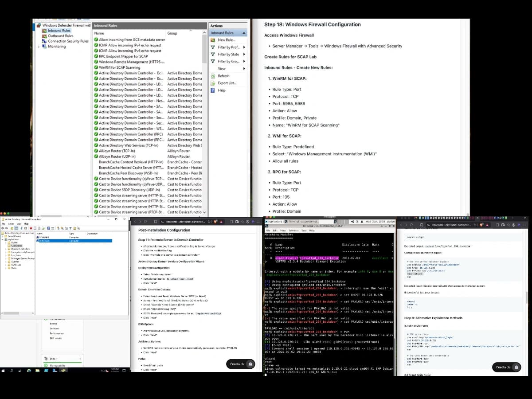Click New Rule icon in Actions pane
This screenshot has width=532, height=399.
[213, 40]
